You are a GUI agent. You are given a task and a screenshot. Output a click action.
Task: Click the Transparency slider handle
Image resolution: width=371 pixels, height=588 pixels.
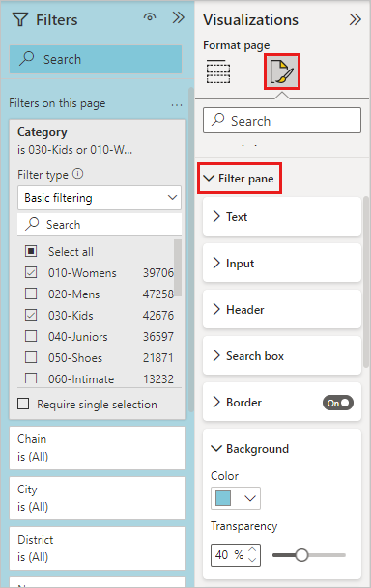pyautogui.click(x=301, y=554)
